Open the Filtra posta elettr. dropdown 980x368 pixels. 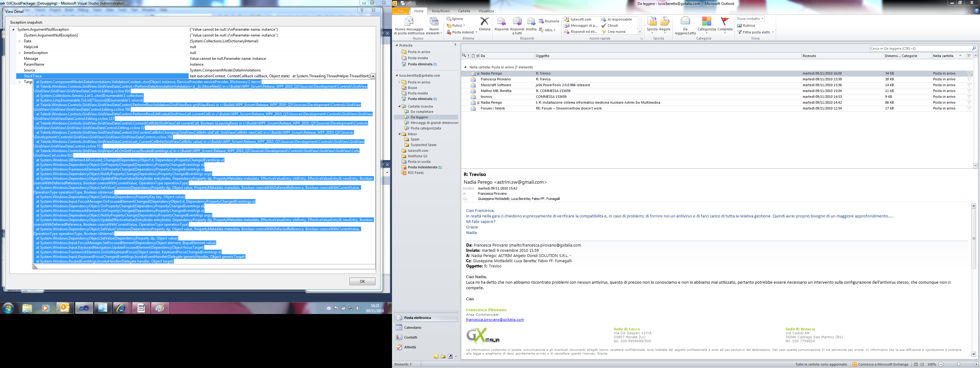(x=755, y=33)
